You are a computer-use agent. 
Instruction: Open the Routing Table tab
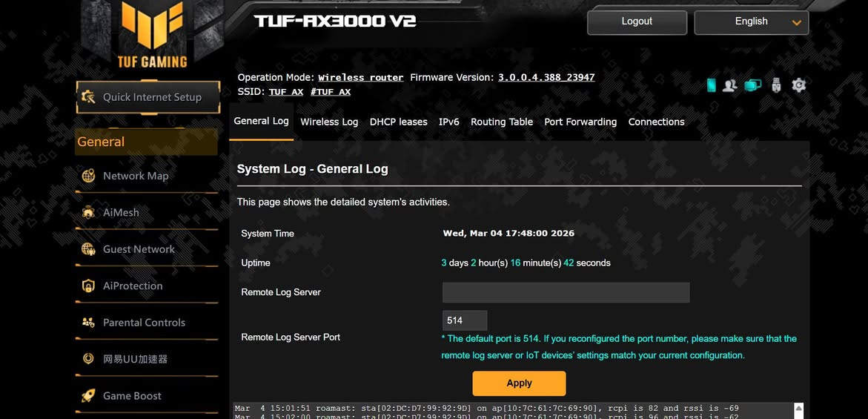pos(502,122)
